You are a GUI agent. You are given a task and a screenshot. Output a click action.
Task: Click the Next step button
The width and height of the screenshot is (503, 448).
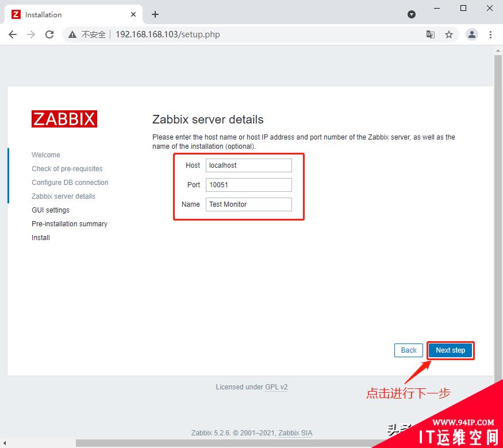click(450, 350)
